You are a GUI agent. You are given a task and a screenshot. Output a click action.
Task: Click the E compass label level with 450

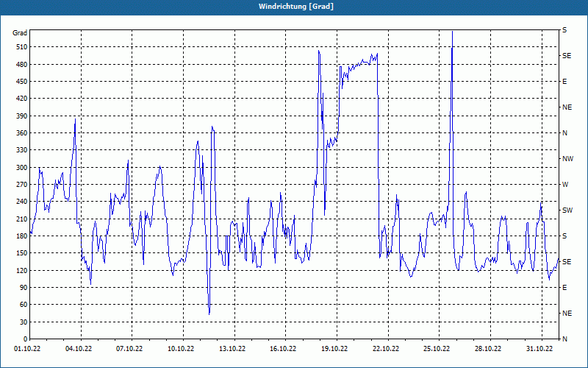tap(564, 82)
